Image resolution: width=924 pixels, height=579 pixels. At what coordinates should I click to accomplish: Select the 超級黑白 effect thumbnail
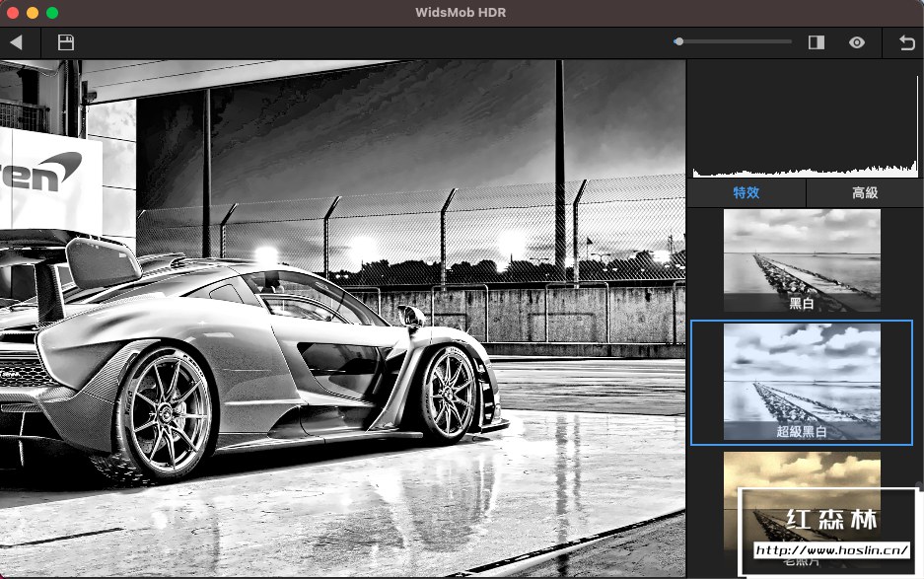pyautogui.click(x=802, y=382)
